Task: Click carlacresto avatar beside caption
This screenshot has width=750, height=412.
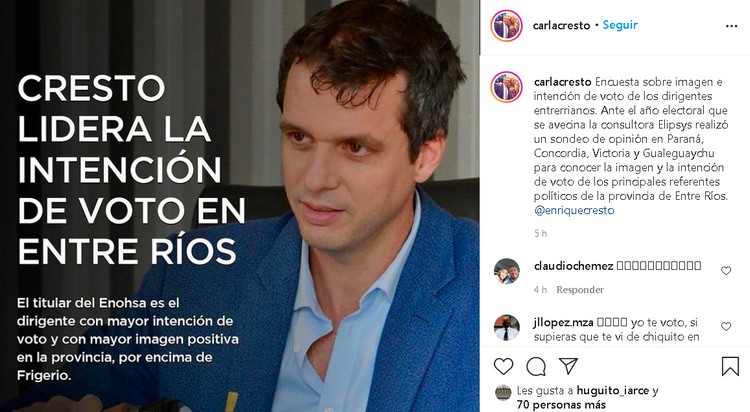Action: click(506, 87)
